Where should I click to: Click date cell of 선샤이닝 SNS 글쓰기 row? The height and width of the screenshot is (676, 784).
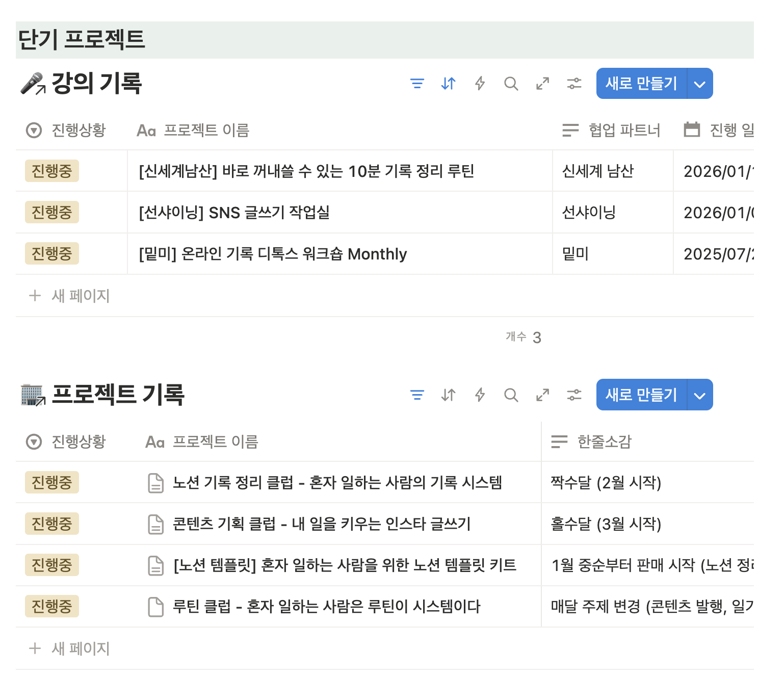click(714, 213)
